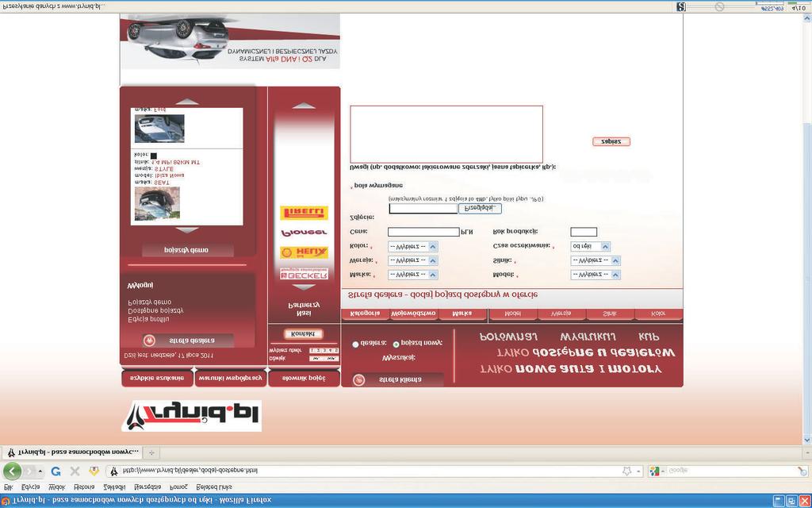The image size is (812, 508).
Task: Bookmark the page with the star icon
Action: point(626,471)
